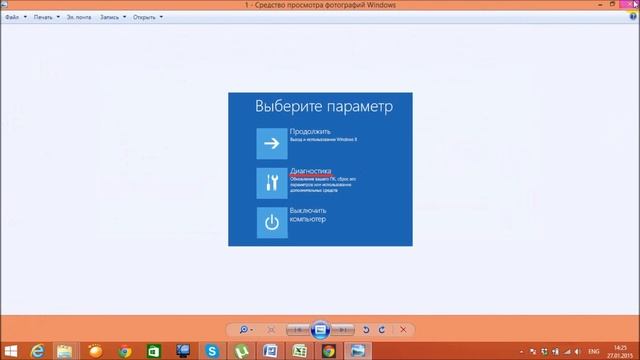Click the displayed photo heading Выберите параметр
This screenshot has height=360, width=640.
pyautogui.click(x=324, y=106)
